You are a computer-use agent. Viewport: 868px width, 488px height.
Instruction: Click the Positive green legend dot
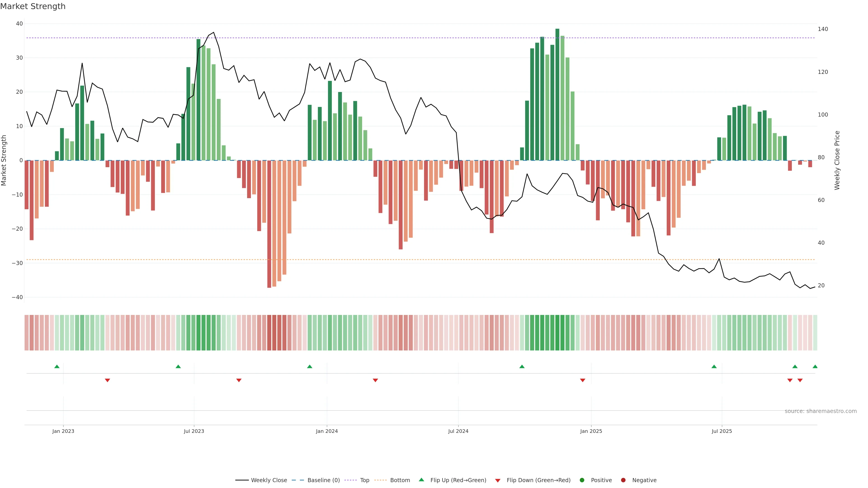tap(582, 480)
